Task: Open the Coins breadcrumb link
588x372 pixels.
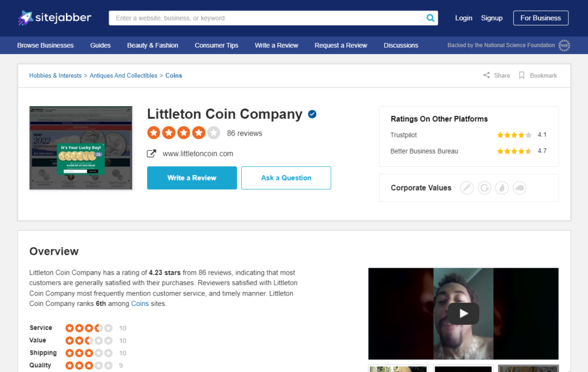Action: 173,75
